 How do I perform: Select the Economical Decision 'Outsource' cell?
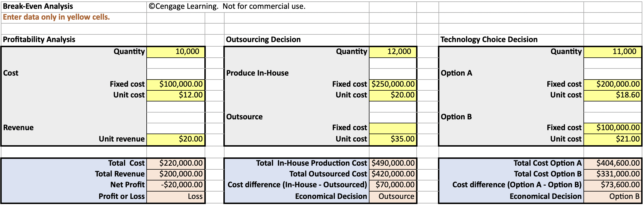pos(393,197)
